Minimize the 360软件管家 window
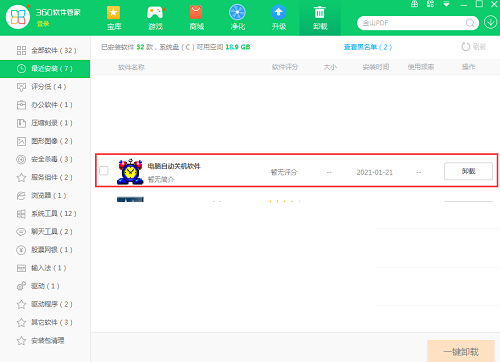 pos(463,5)
